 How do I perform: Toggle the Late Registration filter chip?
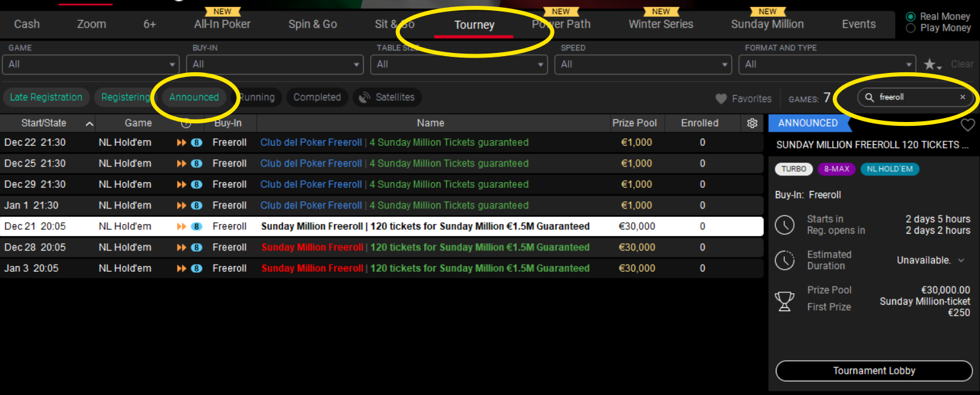(46, 97)
